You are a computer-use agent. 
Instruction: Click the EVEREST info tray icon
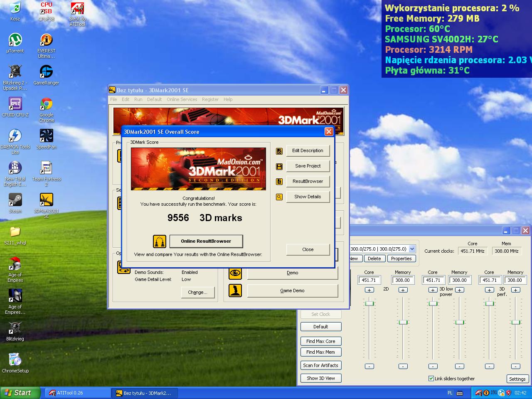coord(486,393)
